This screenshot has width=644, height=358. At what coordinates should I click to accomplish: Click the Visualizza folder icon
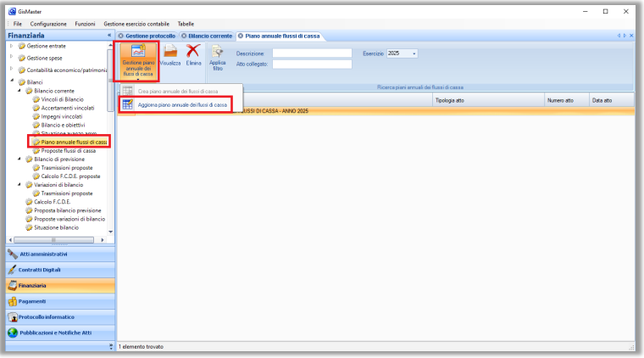pyautogui.click(x=170, y=55)
